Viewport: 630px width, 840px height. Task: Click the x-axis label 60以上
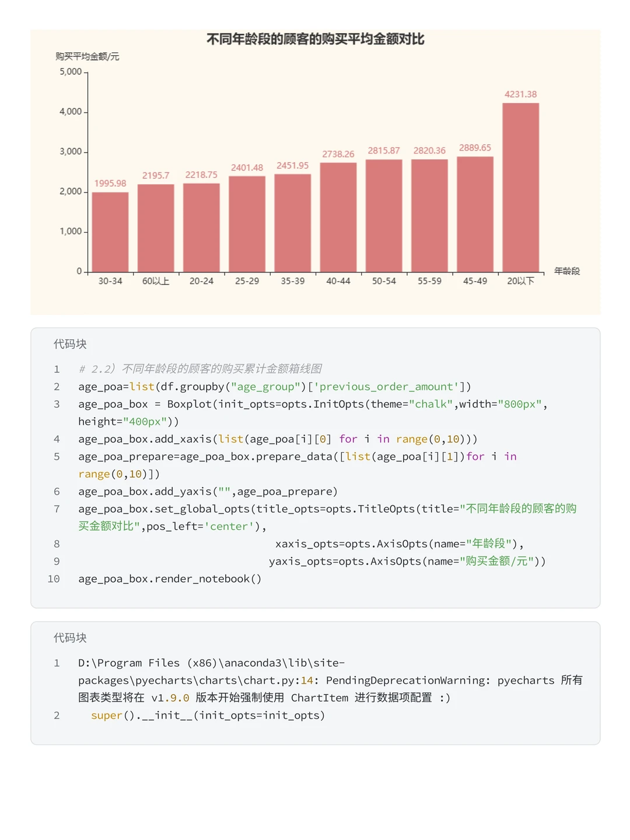tap(156, 281)
